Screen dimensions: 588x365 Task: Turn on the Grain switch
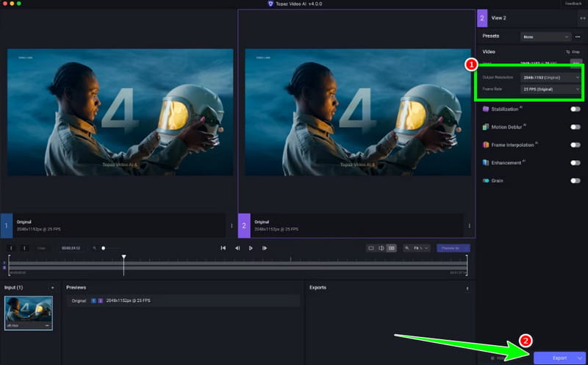pos(576,181)
